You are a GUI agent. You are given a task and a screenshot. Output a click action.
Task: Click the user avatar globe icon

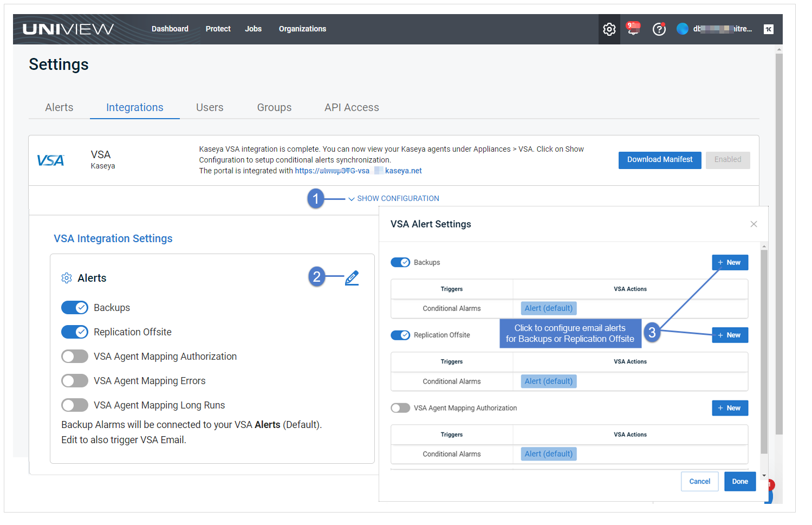pos(683,29)
